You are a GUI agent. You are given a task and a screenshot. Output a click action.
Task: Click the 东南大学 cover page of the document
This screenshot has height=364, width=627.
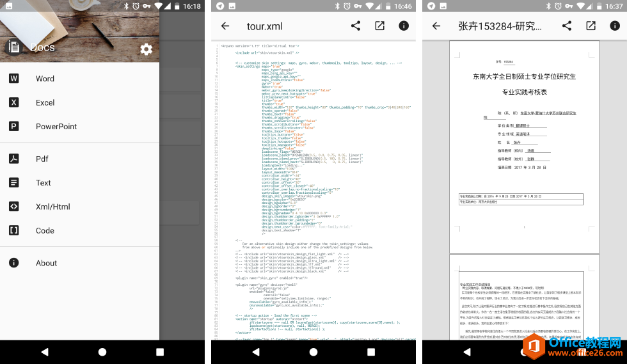(x=524, y=147)
